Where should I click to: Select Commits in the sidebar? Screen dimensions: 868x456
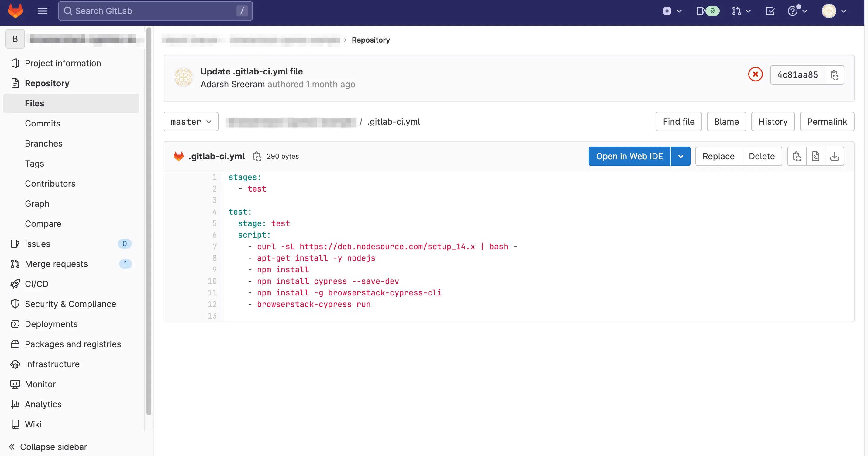43,123
